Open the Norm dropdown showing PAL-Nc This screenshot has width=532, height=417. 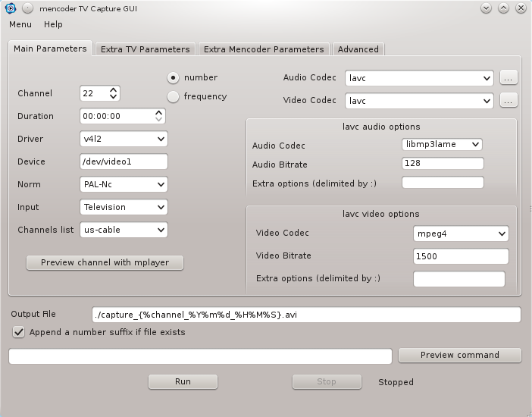(124, 184)
